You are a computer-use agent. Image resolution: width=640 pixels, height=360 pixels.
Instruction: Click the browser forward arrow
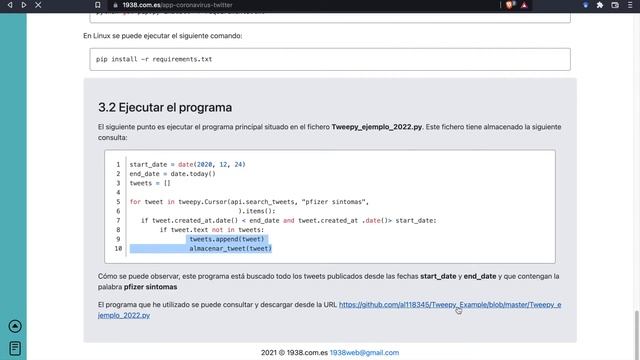pyautogui.click(x=24, y=5)
